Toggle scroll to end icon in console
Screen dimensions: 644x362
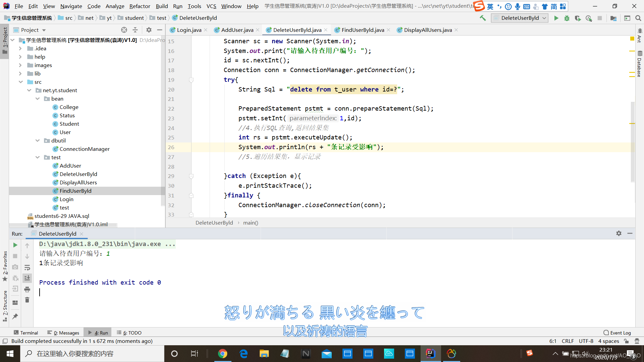coord(27,278)
